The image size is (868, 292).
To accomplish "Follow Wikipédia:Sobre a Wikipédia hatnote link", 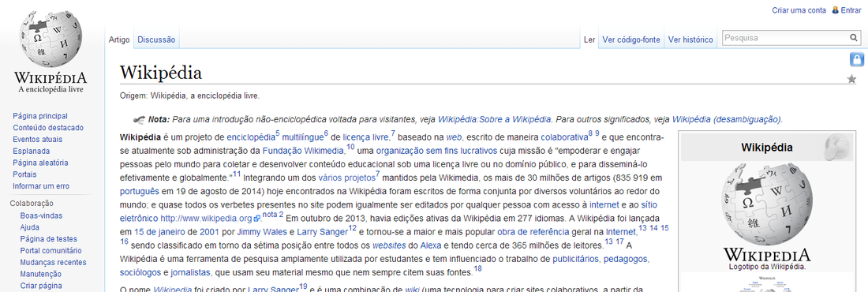I will click(x=494, y=119).
